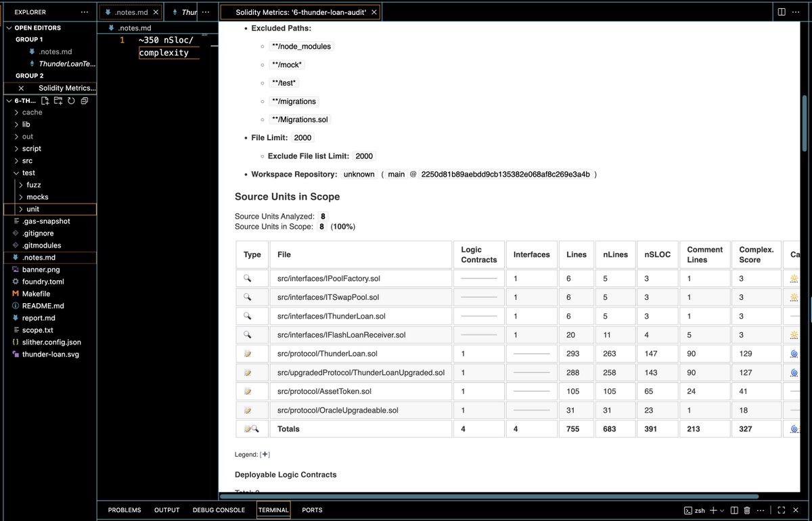Switch to the Problems panel tab
The width and height of the screenshot is (812, 521).
click(125, 510)
